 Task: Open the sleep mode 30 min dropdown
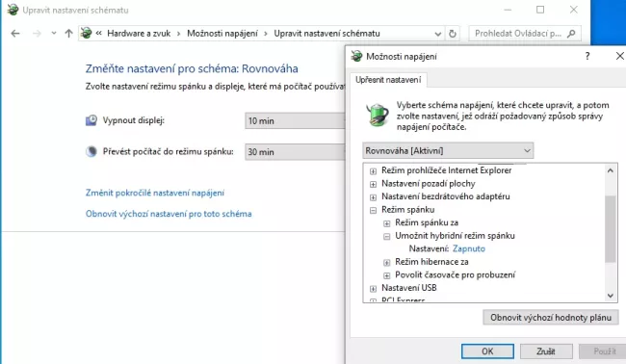click(295, 152)
